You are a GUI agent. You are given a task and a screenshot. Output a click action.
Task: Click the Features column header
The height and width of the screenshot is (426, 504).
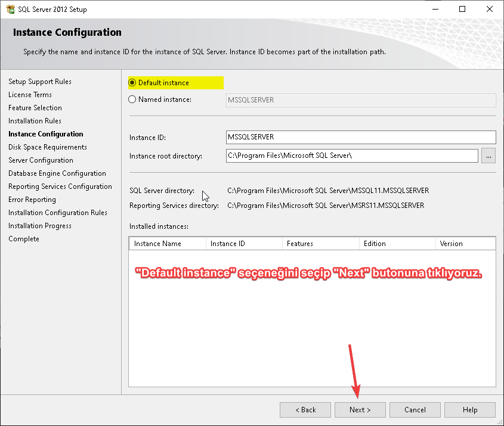pos(320,244)
